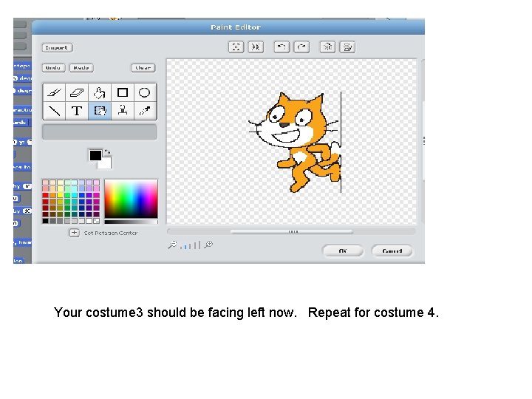Viewport: 532px width, 399px height.
Task: Click the vertical canvas scrollbar
Action: (423, 141)
